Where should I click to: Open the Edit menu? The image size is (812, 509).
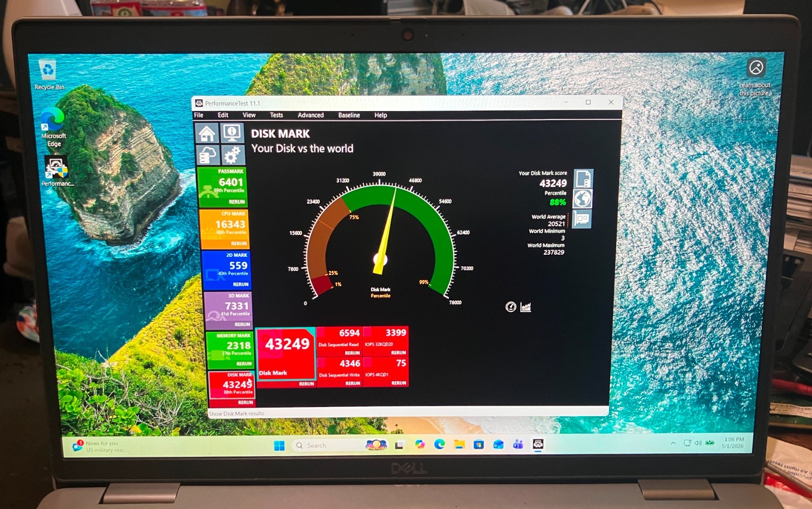223,115
